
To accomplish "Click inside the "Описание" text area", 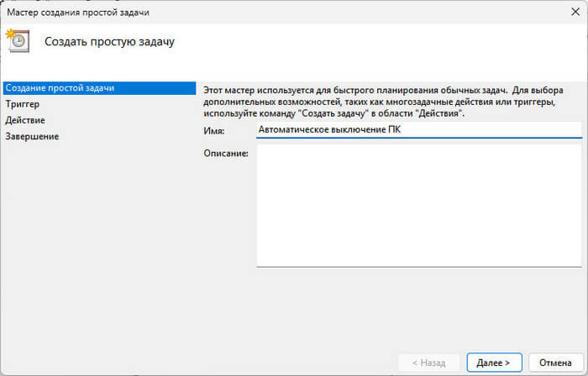I will point(418,206).
